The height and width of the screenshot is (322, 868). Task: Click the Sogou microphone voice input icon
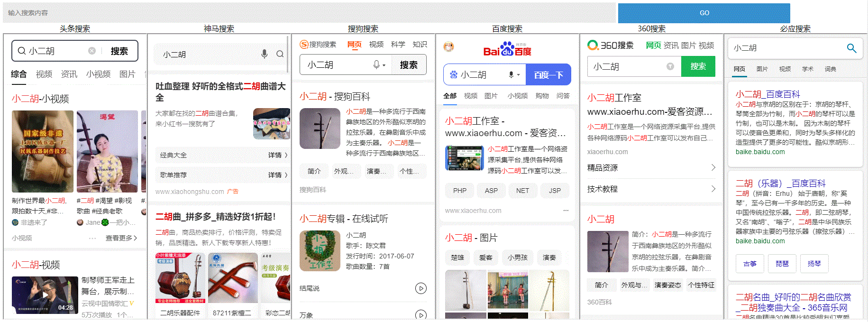(x=376, y=64)
